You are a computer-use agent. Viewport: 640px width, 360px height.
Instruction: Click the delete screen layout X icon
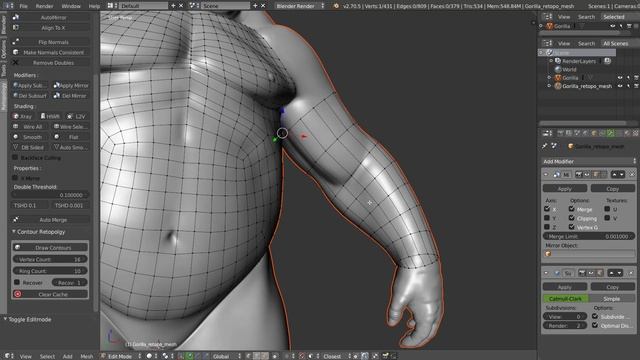tap(181, 6)
